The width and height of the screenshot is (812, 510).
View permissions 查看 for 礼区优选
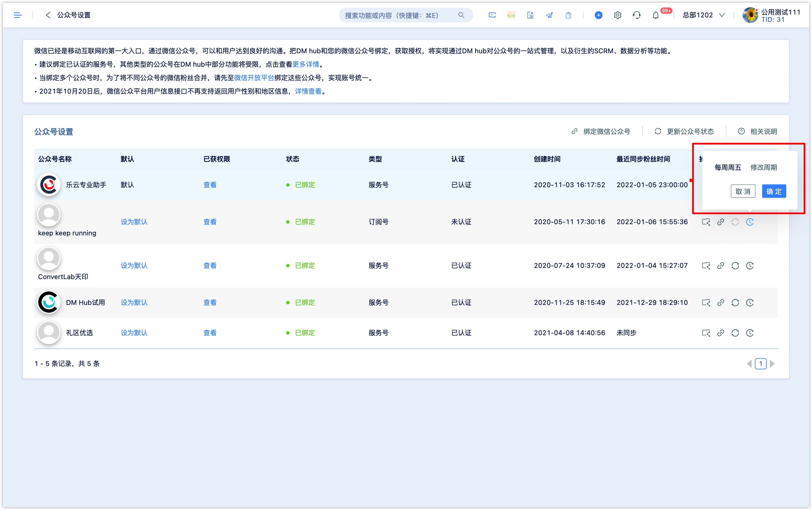point(210,333)
